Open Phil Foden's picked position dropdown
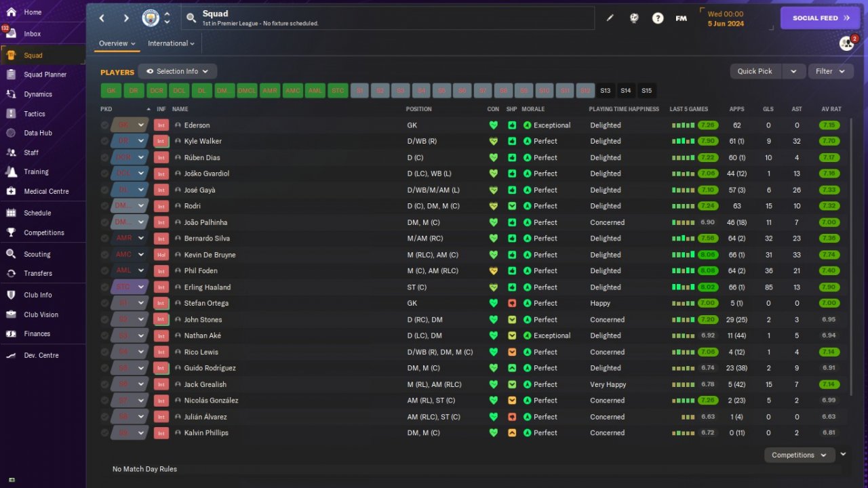 (141, 271)
